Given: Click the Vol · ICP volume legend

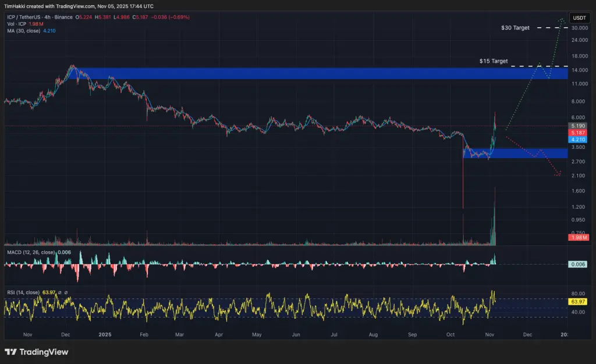Looking at the screenshot, I should coord(17,24).
